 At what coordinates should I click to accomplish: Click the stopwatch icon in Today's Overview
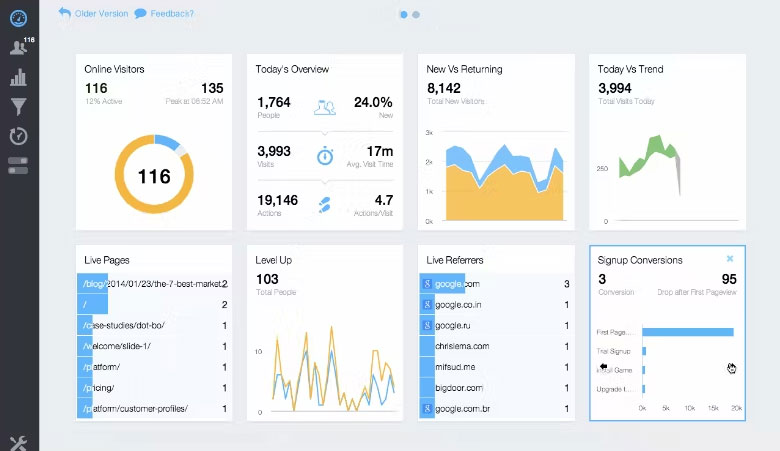pos(325,156)
